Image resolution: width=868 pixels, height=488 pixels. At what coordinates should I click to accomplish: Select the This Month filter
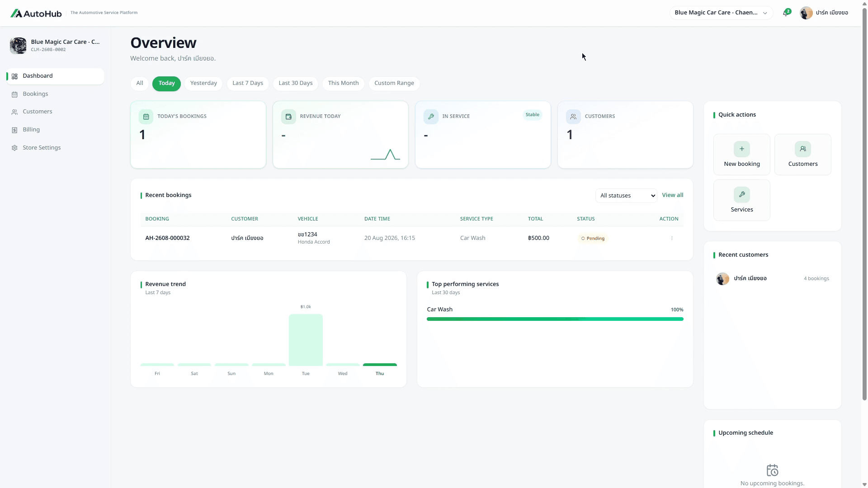[x=344, y=84]
